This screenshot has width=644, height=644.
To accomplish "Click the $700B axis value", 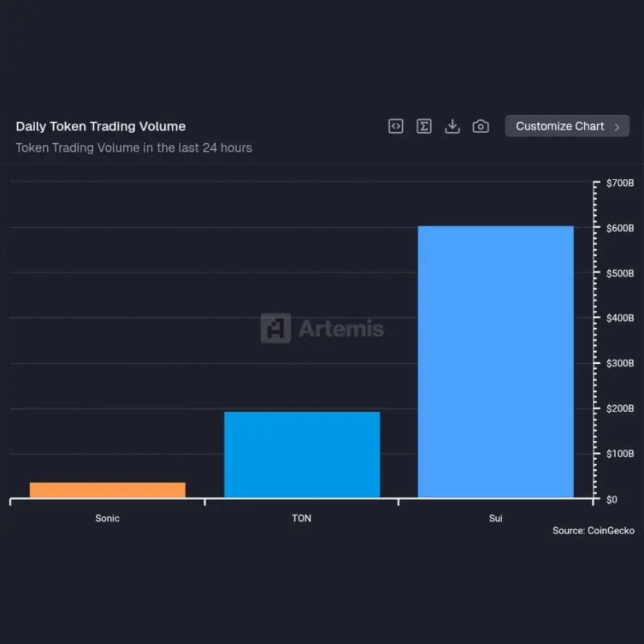I will click(620, 183).
